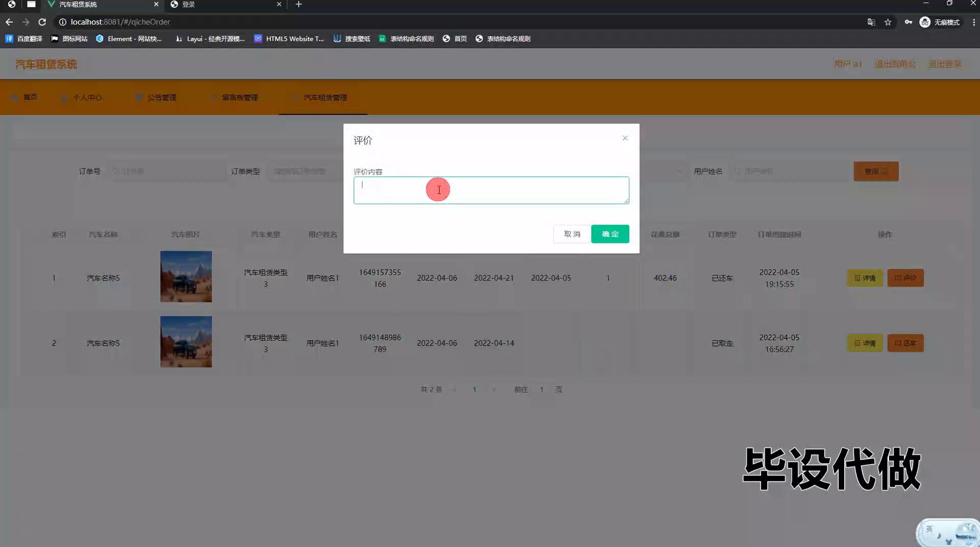Open a new browser tab
This screenshot has height=547, width=980.
[x=299, y=4]
